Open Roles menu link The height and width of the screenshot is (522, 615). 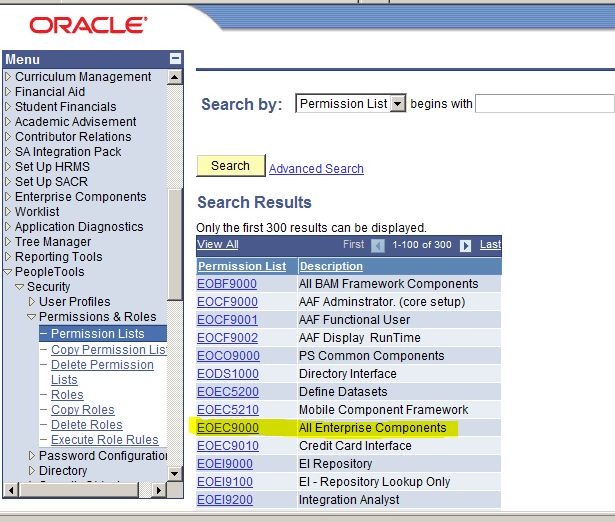[67, 395]
